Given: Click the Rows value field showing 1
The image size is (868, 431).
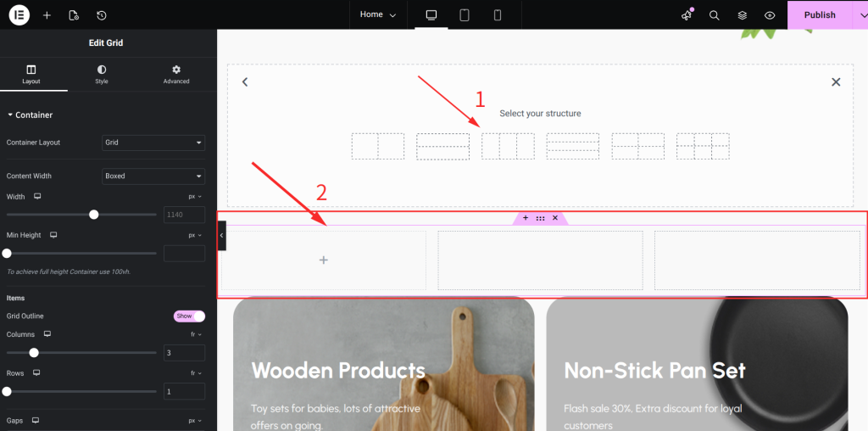Looking at the screenshot, I should (x=184, y=392).
